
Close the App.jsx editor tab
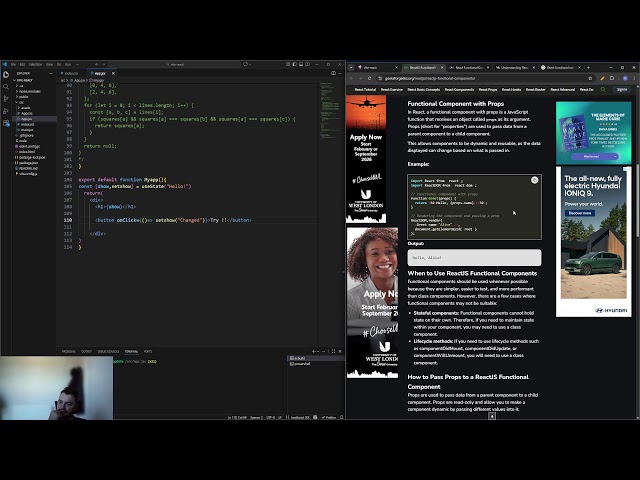pos(113,73)
